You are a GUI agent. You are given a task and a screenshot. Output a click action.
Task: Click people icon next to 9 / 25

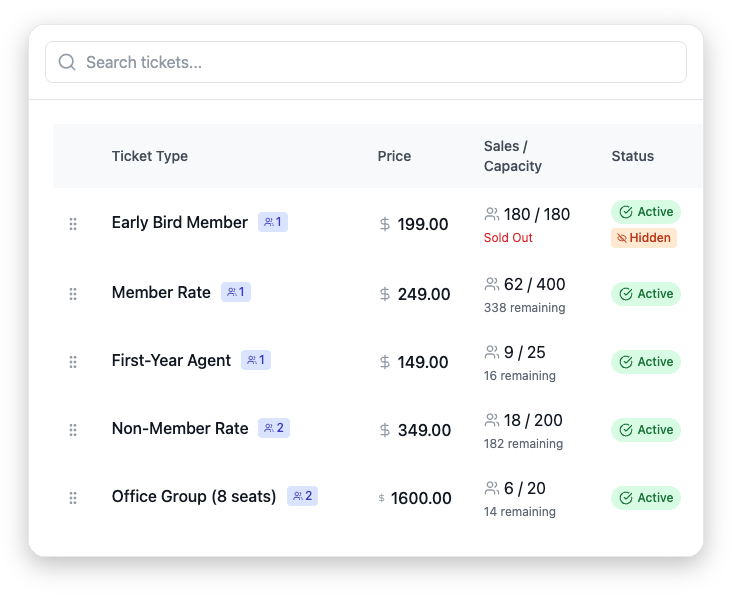click(x=492, y=352)
